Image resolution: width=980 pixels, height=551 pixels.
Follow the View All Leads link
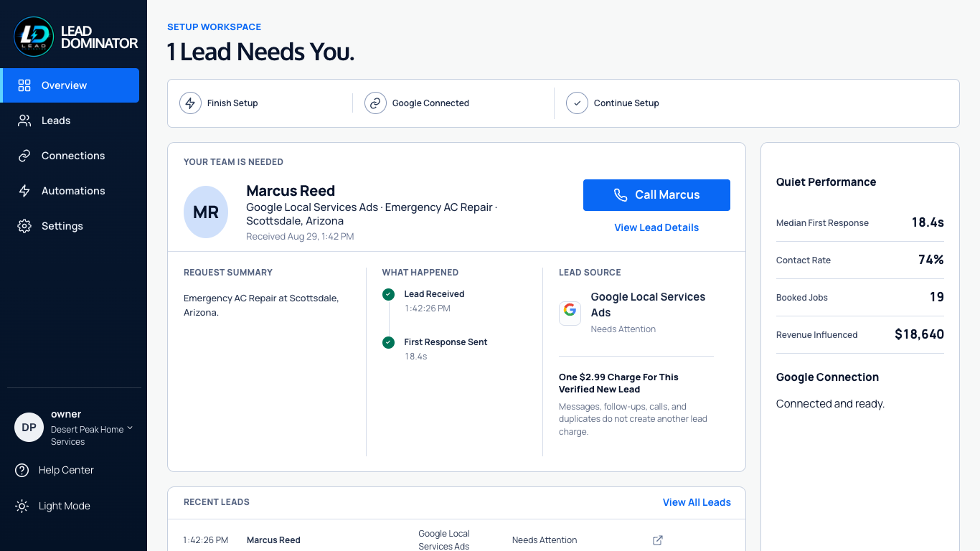[x=697, y=502]
